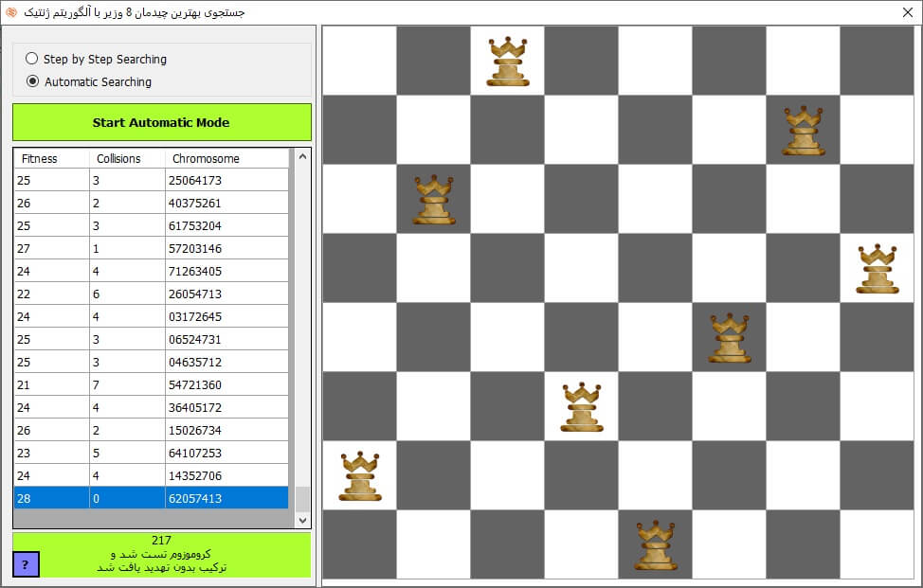The image size is (923, 588).
Task: Click the queen in the bottom row
Action: (x=656, y=545)
